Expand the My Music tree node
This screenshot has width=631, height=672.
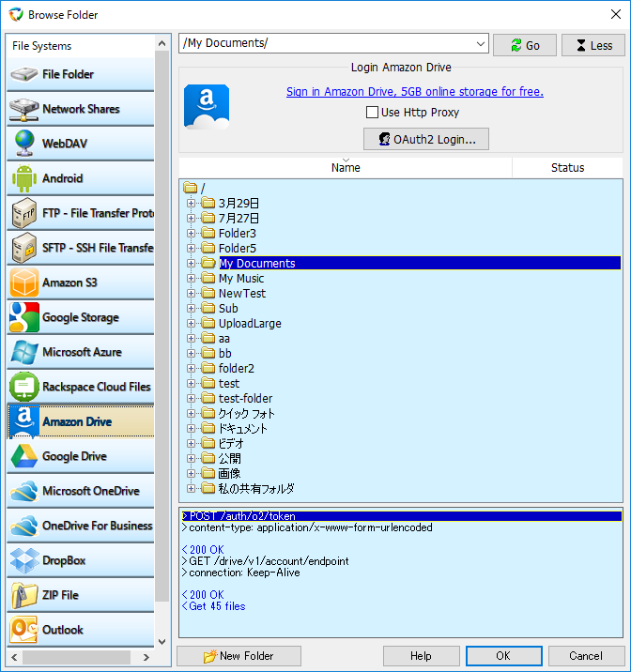[192, 278]
